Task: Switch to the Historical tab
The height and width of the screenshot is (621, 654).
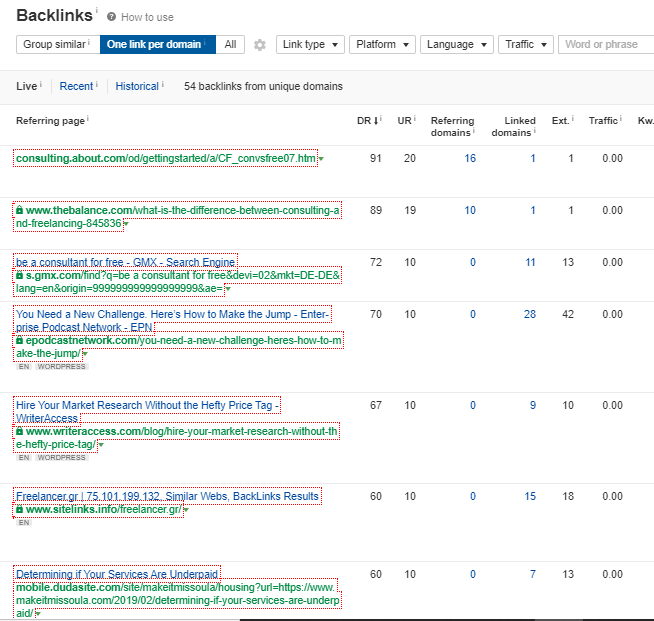Action: coord(137,86)
